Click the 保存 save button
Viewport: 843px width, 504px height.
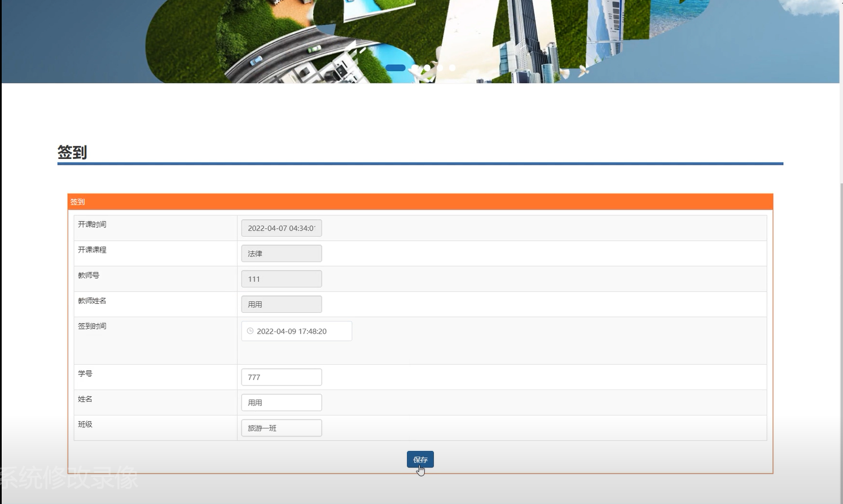420,459
